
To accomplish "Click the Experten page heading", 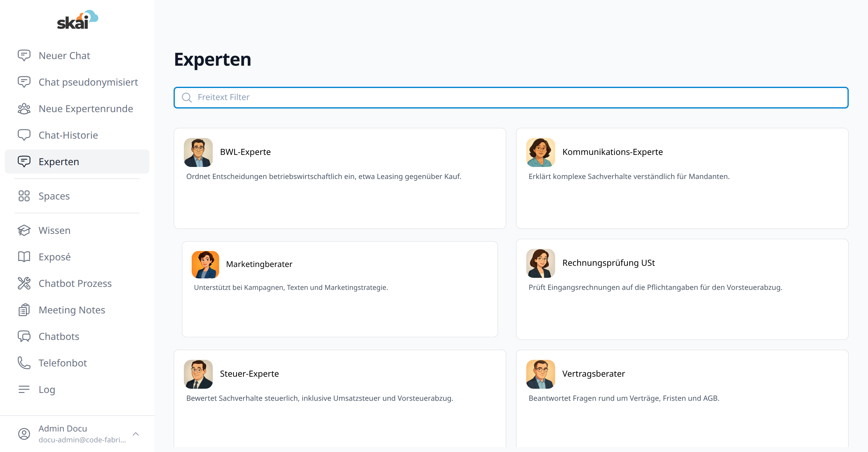I will (x=212, y=60).
